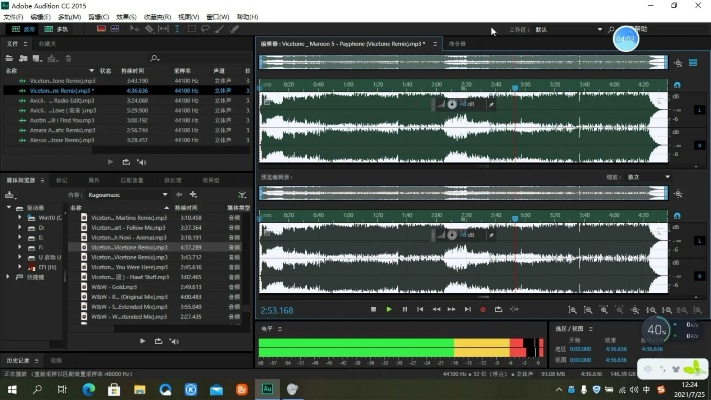Toggle loop playback in Files panel
711x400 pixels.
point(126,162)
